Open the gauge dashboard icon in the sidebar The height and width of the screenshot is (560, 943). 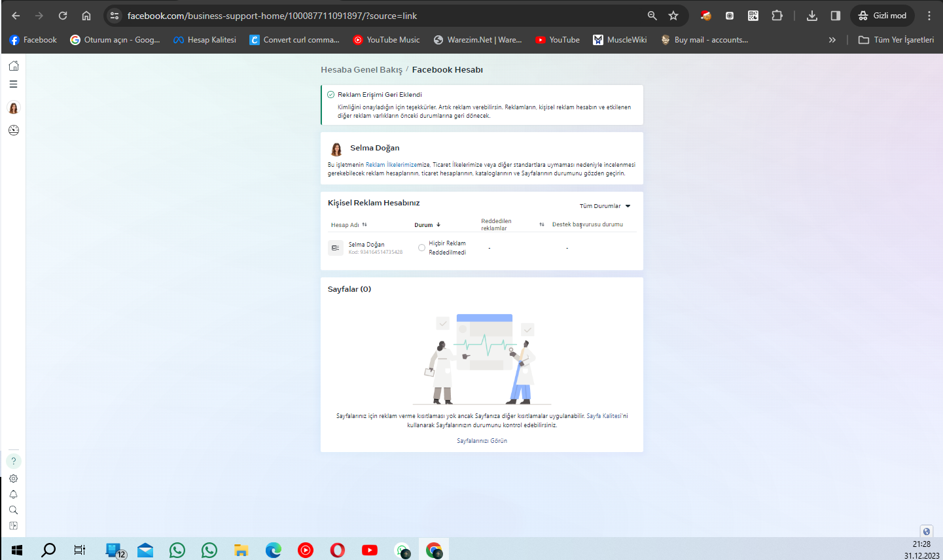(x=14, y=130)
